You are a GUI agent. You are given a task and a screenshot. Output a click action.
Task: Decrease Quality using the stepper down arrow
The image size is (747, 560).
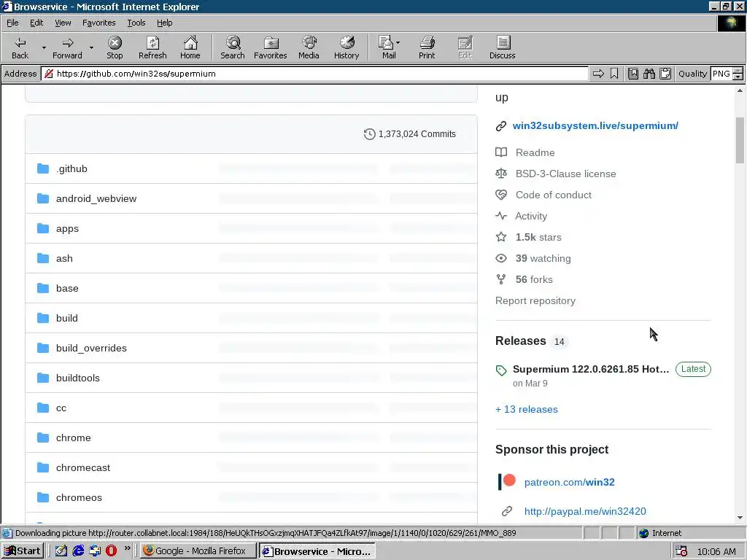[738, 77]
